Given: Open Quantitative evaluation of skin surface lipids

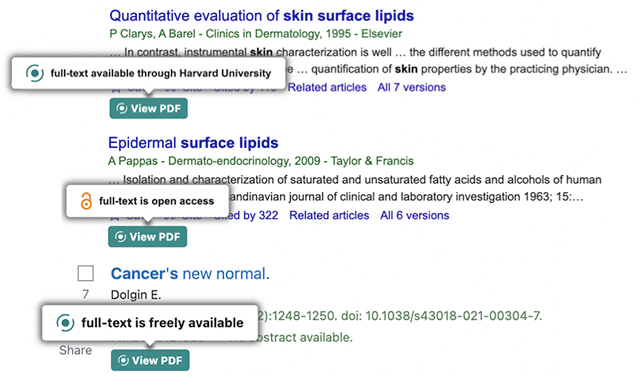Looking at the screenshot, I should pos(262,16).
